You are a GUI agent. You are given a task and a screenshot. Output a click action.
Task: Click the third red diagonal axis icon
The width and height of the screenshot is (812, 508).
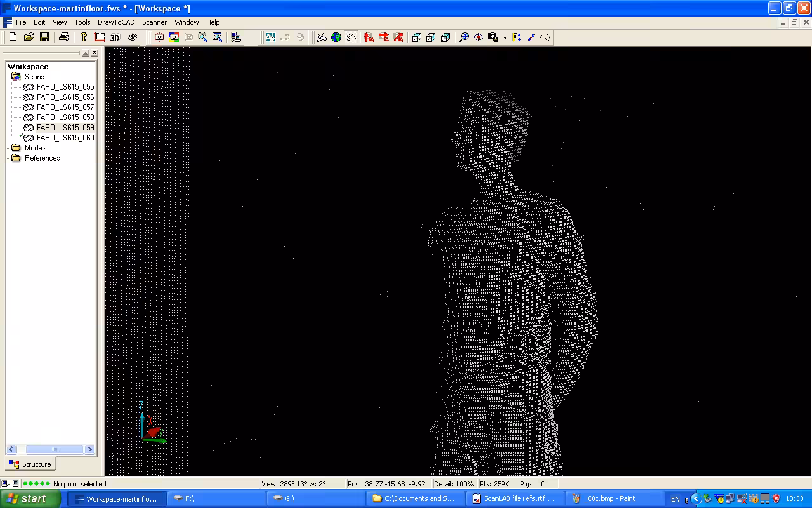tap(398, 37)
